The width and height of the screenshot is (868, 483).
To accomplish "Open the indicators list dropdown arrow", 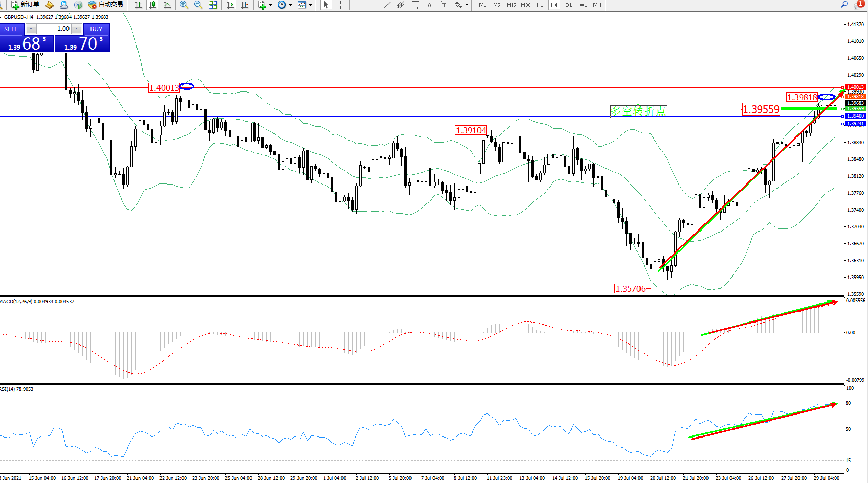I will point(270,5).
